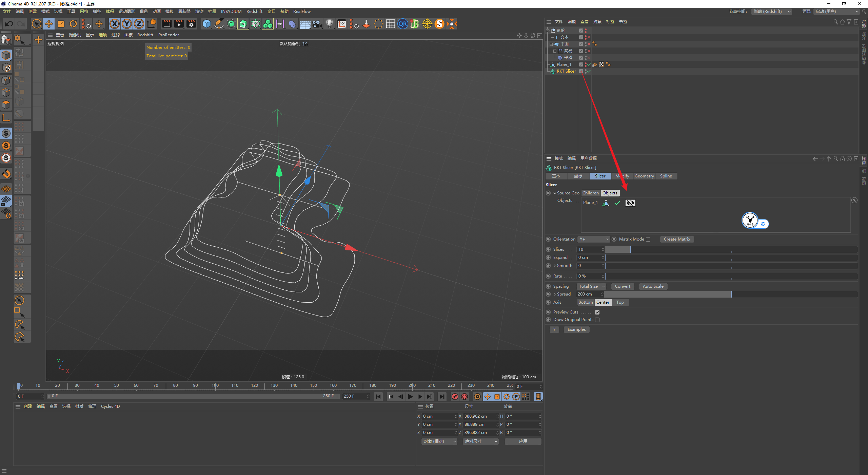Uncheck the Preview Cuts checkbox
Screen dimensions: 868x475
[x=597, y=312]
